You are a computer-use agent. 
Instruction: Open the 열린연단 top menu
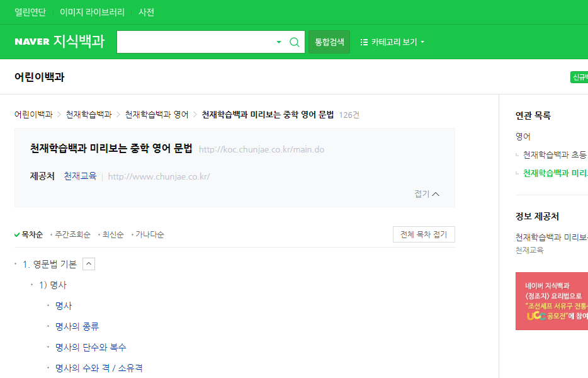(x=30, y=13)
